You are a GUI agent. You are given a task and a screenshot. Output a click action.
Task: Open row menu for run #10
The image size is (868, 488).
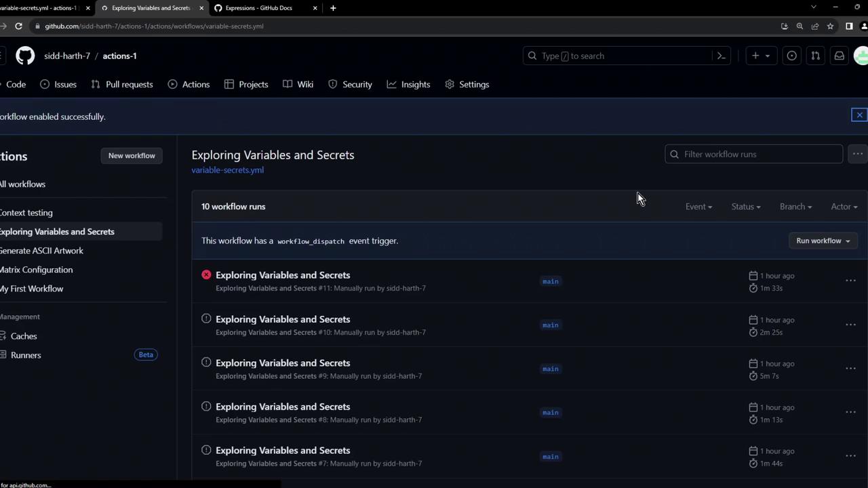(x=850, y=325)
